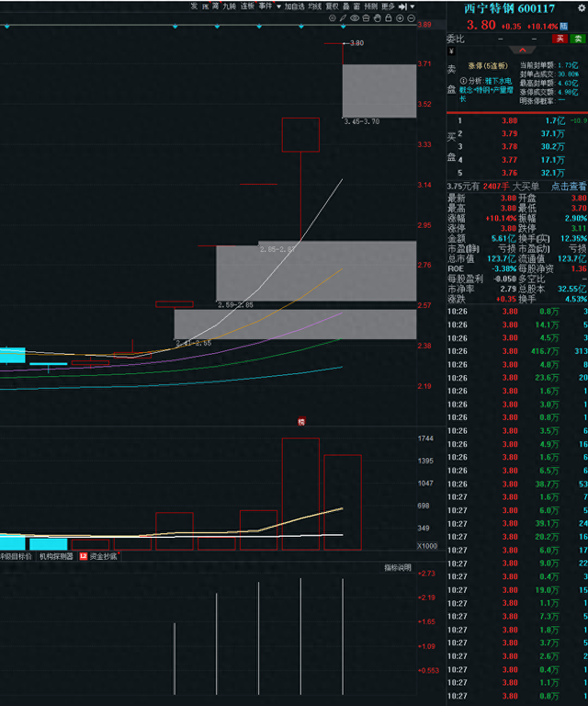Click the 涨停(5连板) label

488,66
